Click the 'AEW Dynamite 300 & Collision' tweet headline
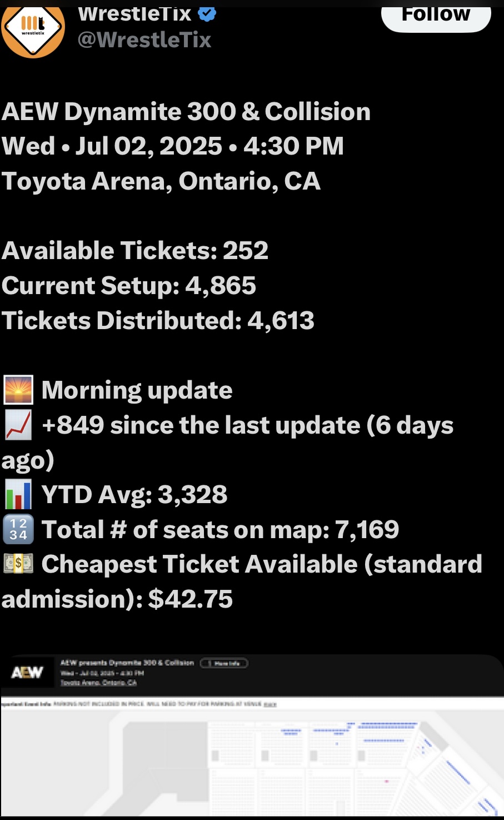The height and width of the screenshot is (820, 504). (x=186, y=112)
